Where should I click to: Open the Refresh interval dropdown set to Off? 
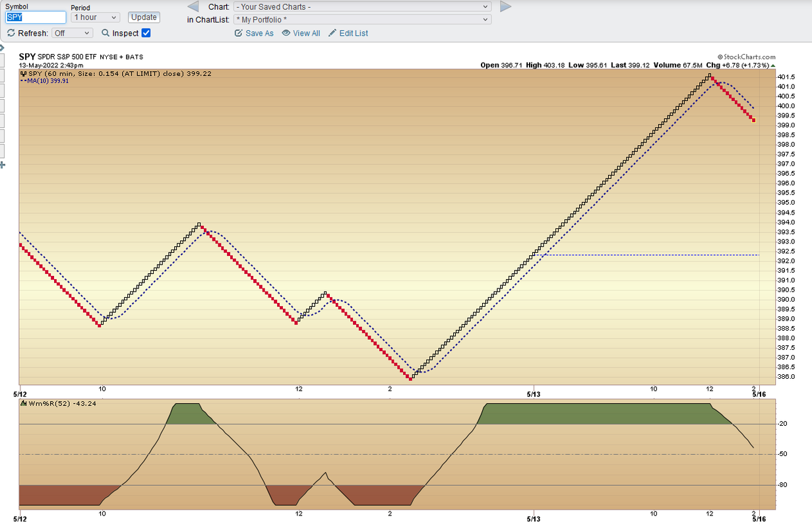pyautogui.click(x=73, y=33)
